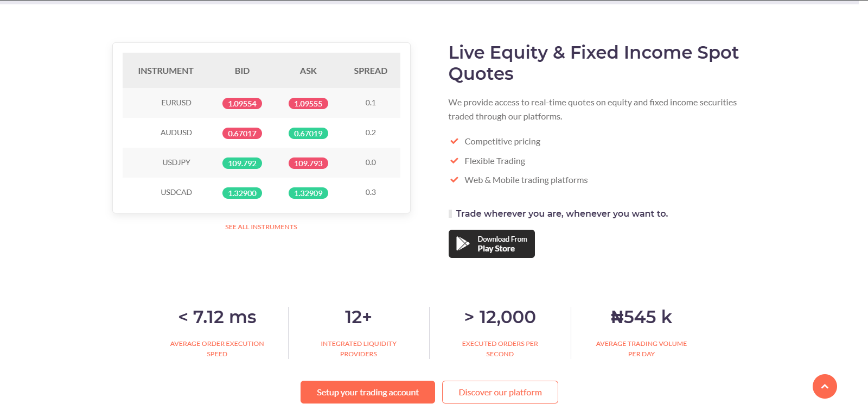Click the USDCAD ask badge 1.32909
The height and width of the screenshot is (416, 868).
click(x=308, y=193)
